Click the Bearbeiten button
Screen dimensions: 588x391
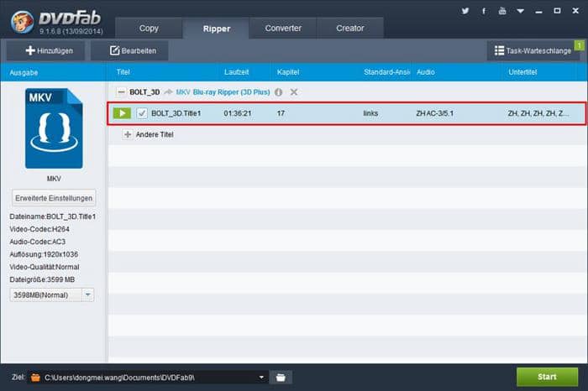129,50
